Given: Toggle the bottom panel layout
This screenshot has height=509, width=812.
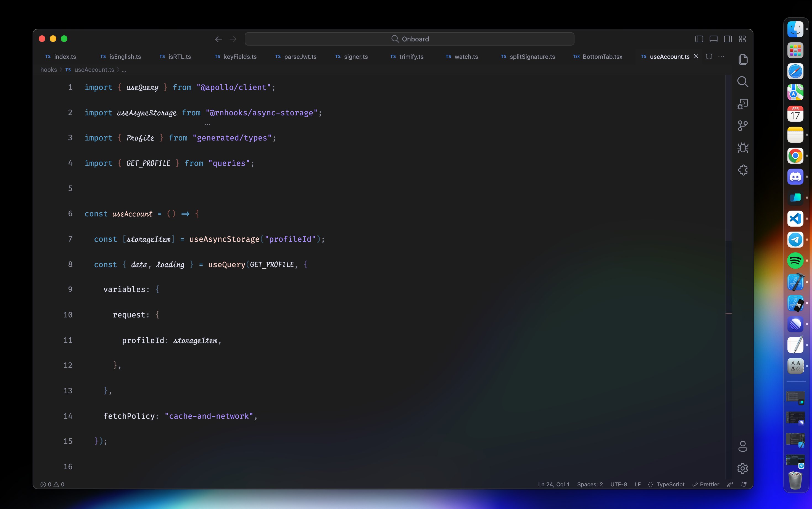Looking at the screenshot, I should click(x=713, y=39).
